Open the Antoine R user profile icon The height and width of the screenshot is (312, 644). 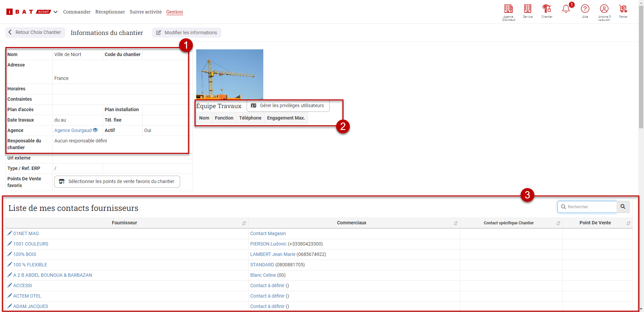[604, 9]
